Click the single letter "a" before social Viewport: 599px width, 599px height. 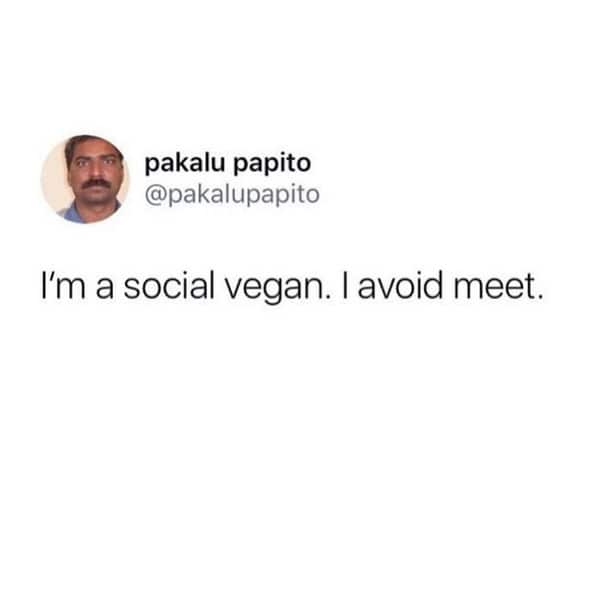(104, 288)
